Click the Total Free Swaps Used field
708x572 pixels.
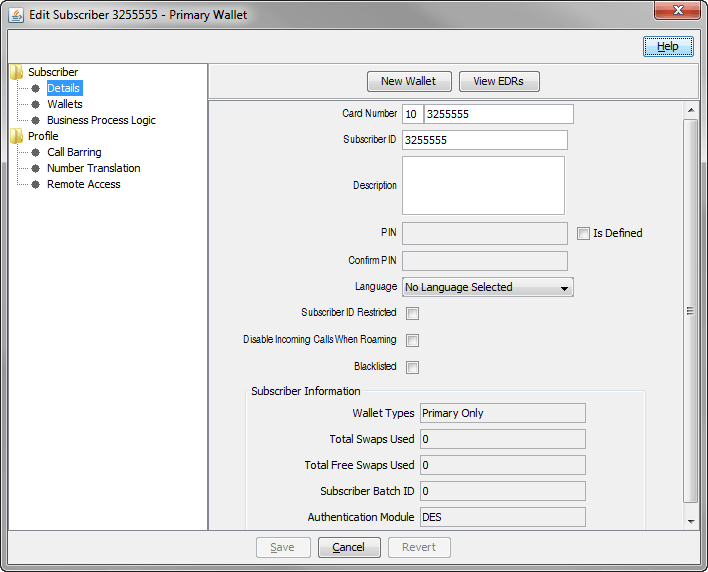(503, 465)
